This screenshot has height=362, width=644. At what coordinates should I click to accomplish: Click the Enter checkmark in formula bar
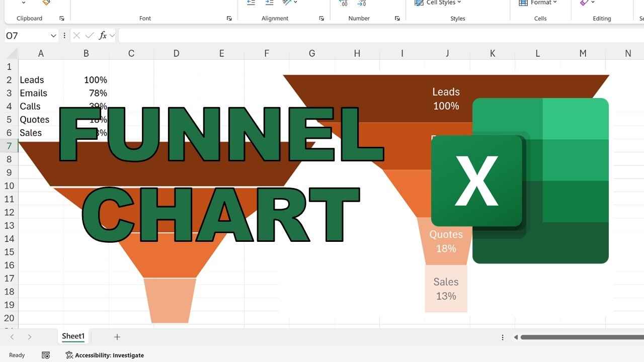click(90, 36)
